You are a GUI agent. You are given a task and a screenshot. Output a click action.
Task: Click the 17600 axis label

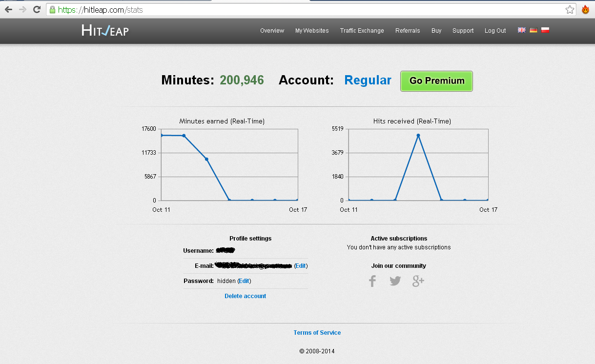pyautogui.click(x=149, y=129)
